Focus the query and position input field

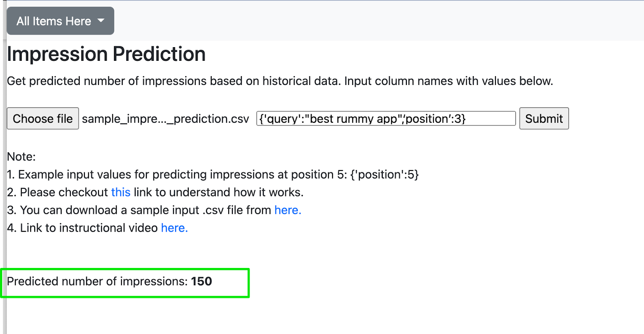point(386,118)
